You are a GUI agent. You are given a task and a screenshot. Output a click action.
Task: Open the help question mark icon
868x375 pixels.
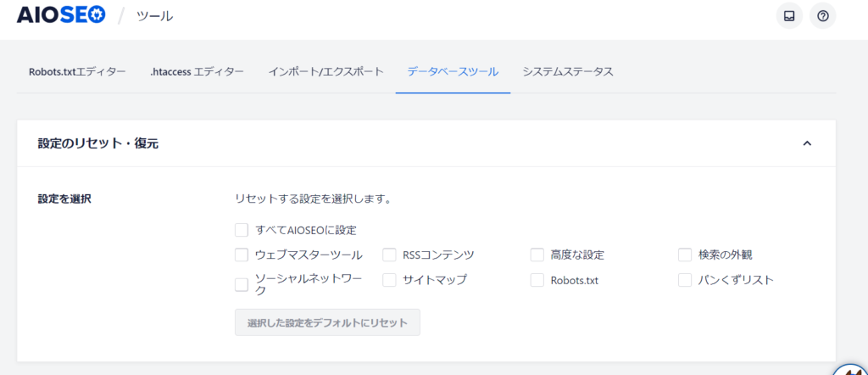(822, 16)
